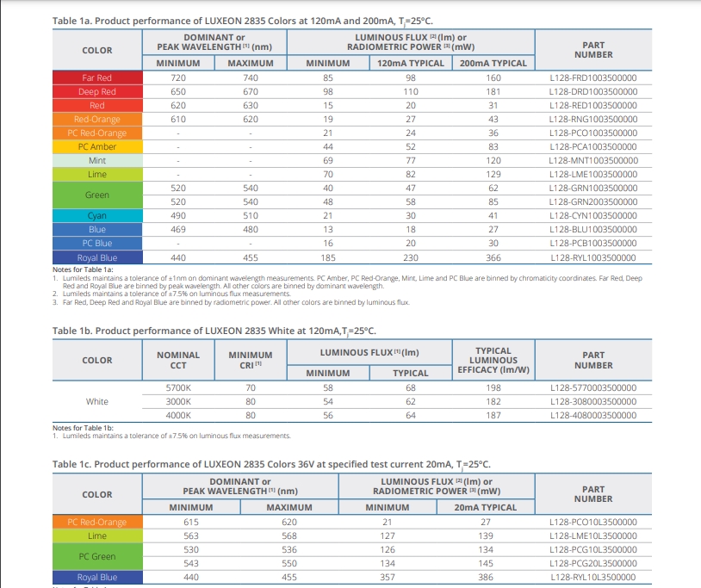701x588 pixels.
Task: Click the MINIMUM CRI column header
Action: (x=251, y=360)
